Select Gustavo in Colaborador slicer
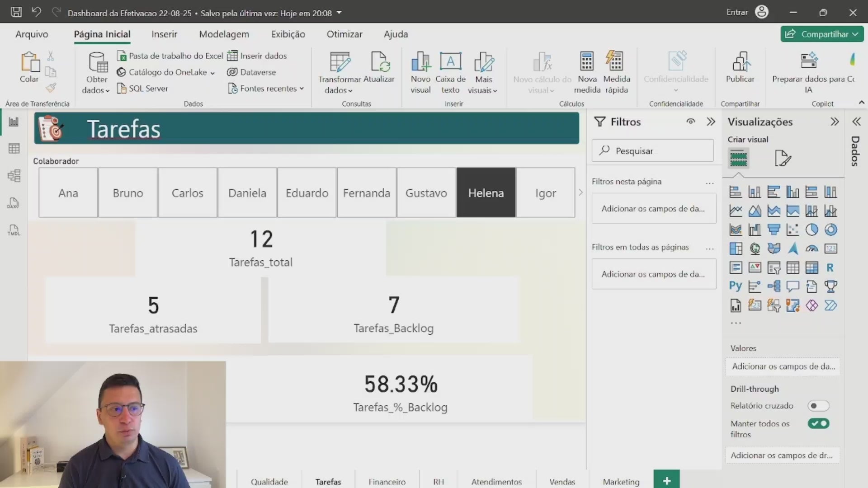Image resolution: width=868 pixels, height=488 pixels. pyautogui.click(x=426, y=193)
